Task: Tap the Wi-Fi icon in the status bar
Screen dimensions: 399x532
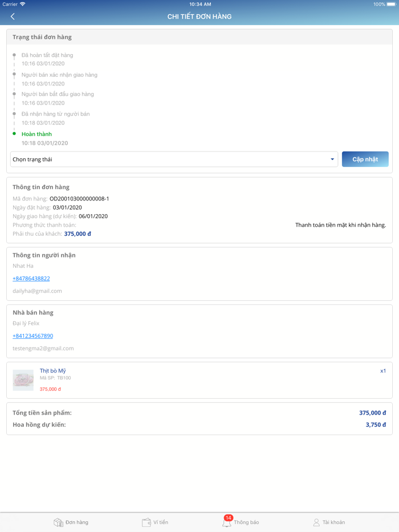Action: coord(23,4)
